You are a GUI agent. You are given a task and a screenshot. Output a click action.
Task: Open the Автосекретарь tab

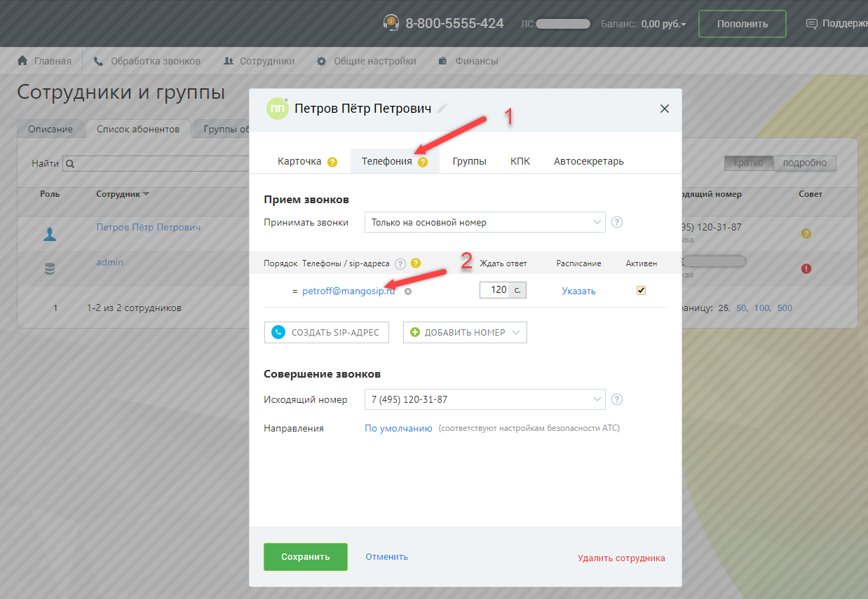click(x=588, y=161)
